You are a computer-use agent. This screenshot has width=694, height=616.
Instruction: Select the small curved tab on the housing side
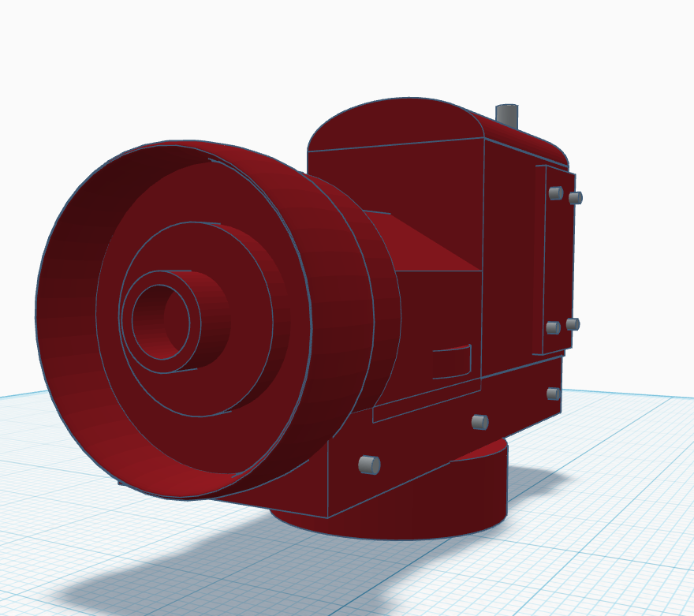click(x=453, y=362)
